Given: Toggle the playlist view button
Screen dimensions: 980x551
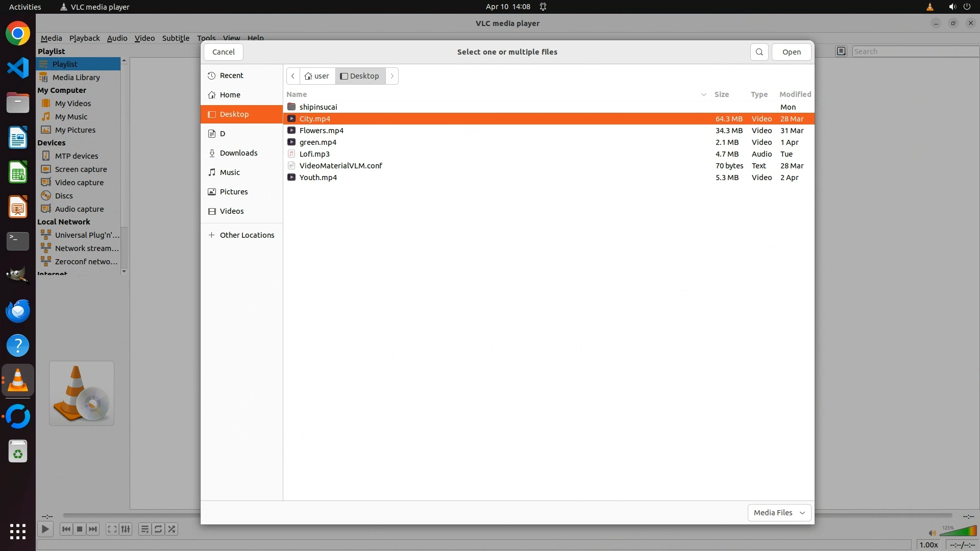Looking at the screenshot, I should pyautogui.click(x=144, y=529).
